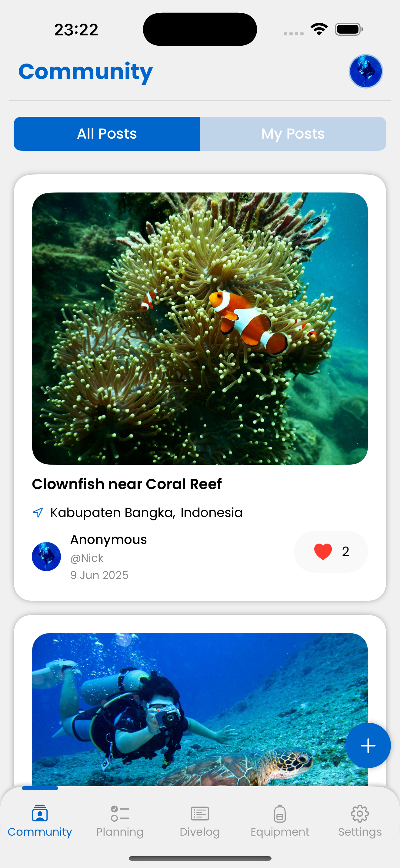Tap the Clownfish near Coral Reef title
Viewport: 400px width, 868px height.
127,484
